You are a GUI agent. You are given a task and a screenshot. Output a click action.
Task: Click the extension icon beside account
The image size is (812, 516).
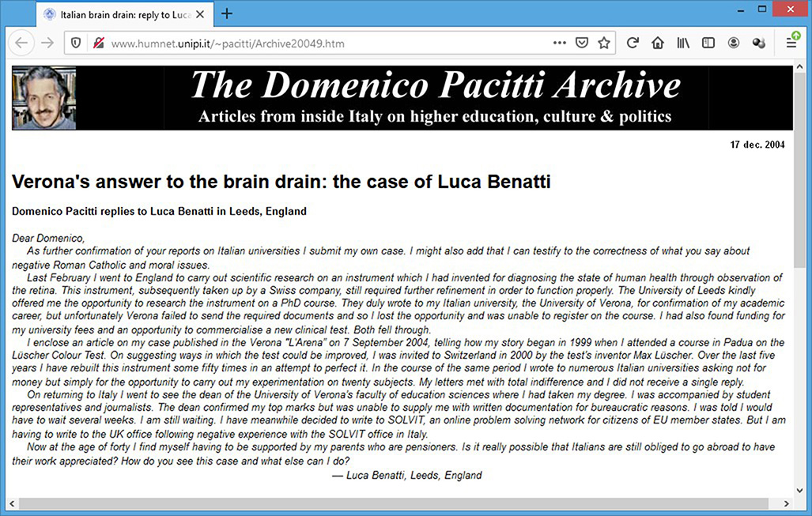pyautogui.click(x=759, y=43)
